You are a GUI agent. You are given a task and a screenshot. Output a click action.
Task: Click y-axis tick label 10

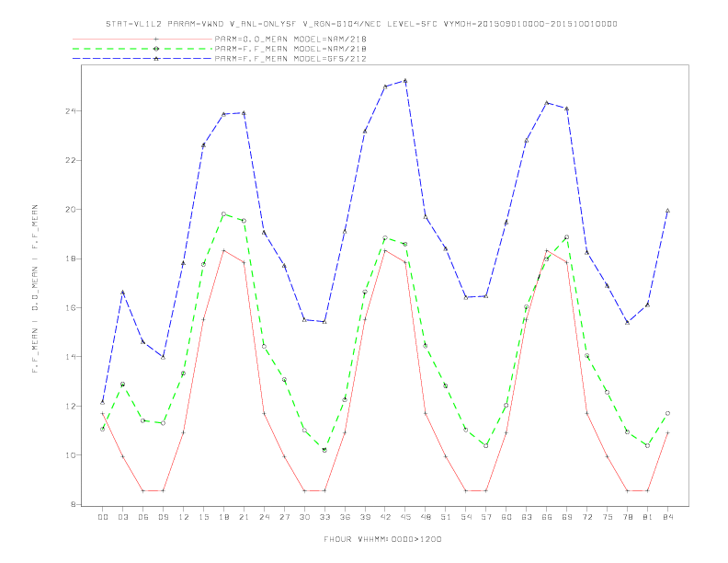71,455
